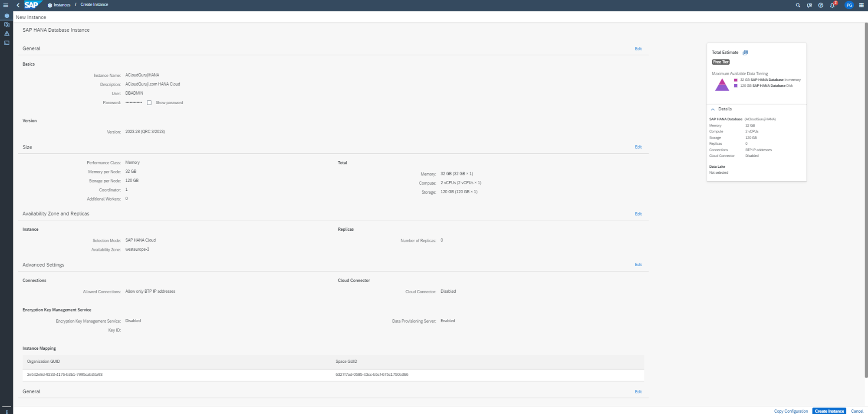Open the help question mark icon
Image resolution: width=868 pixels, height=414 pixels.
coord(821,5)
